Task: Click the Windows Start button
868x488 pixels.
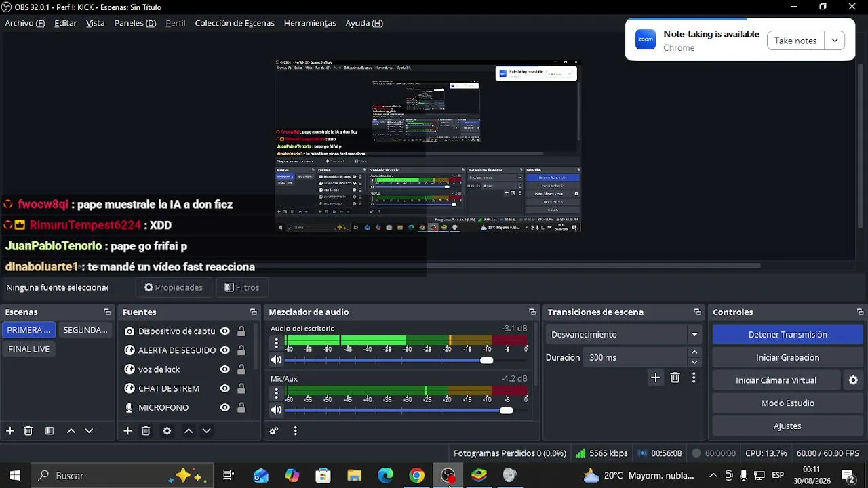Action: (x=15, y=476)
